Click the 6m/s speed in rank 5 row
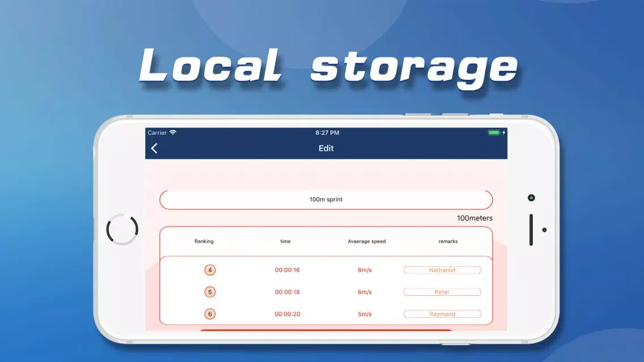 point(365,292)
